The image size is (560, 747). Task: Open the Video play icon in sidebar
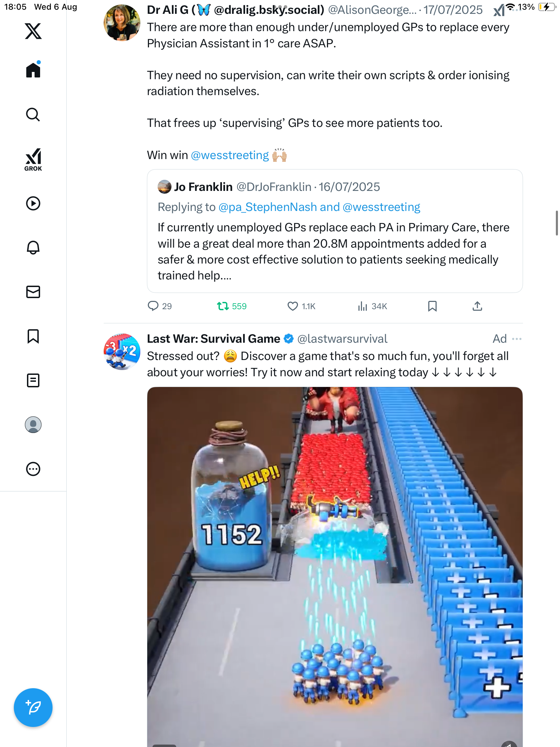click(x=33, y=203)
